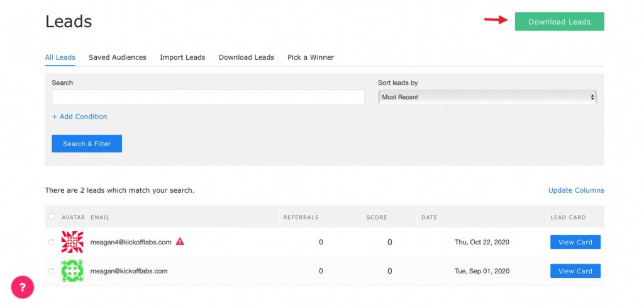Click the red warning triangle icon next to meagan4

[180, 241]
